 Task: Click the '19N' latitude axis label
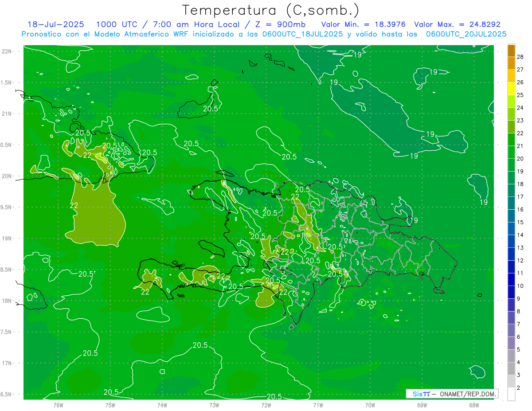point(7,238)
